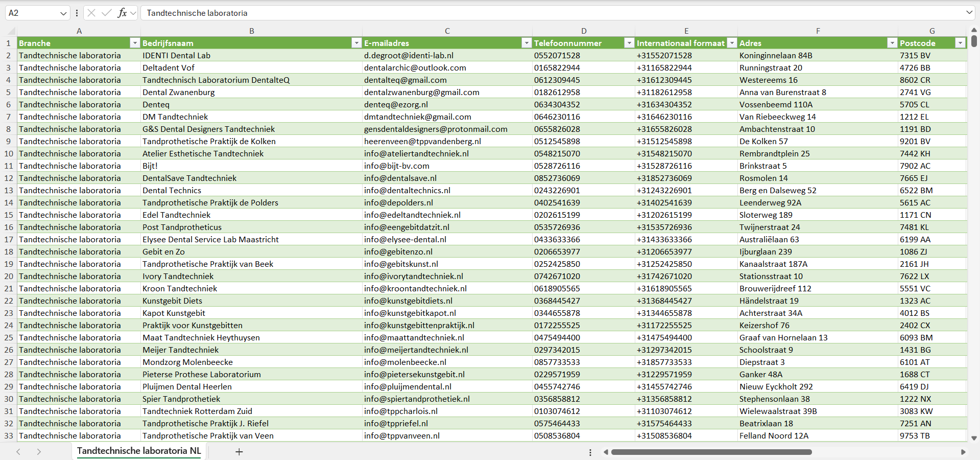980x460 pixels.
Task: Open the Postcode filter dropdown
Action: pos(960,43)
